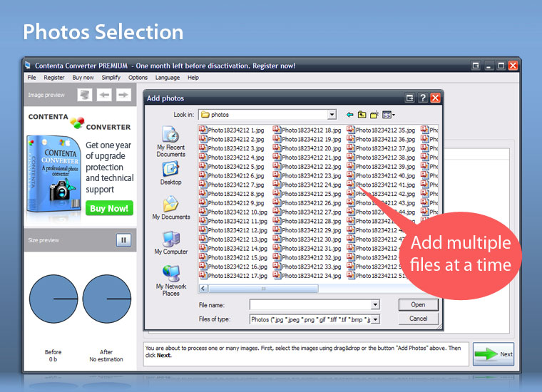Screen dimensions: 542x392
Task: Click the icon of Photo18234212 4.jpg
Action: (x=203, y=157)
